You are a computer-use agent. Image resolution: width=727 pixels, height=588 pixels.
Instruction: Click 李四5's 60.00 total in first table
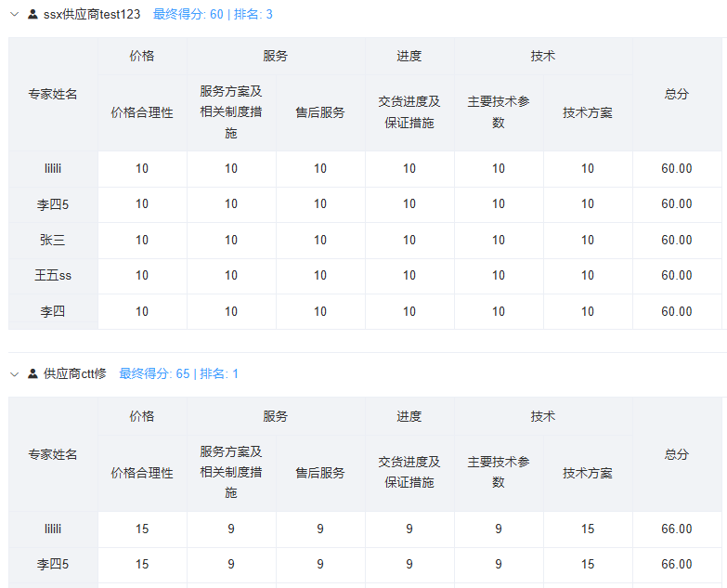pyautogui.click(x=677, y=203)
